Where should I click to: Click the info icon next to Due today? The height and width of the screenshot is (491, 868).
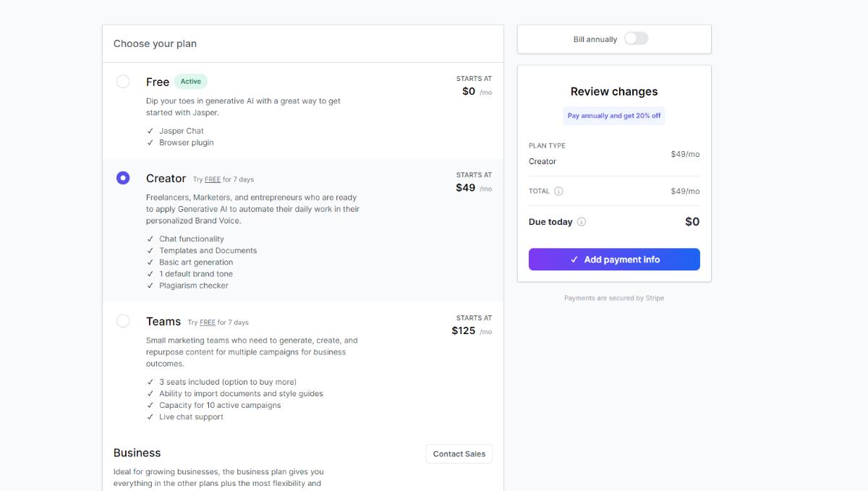(x=582, y=222)
